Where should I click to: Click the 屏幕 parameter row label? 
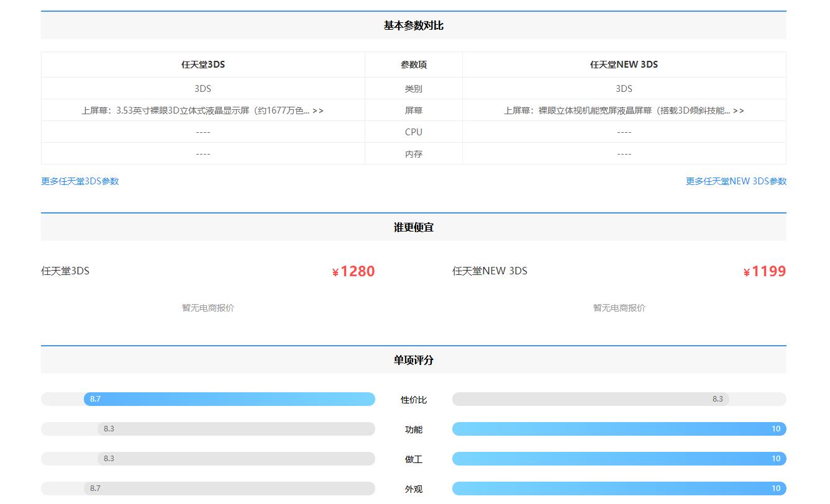tap(413, 110)
